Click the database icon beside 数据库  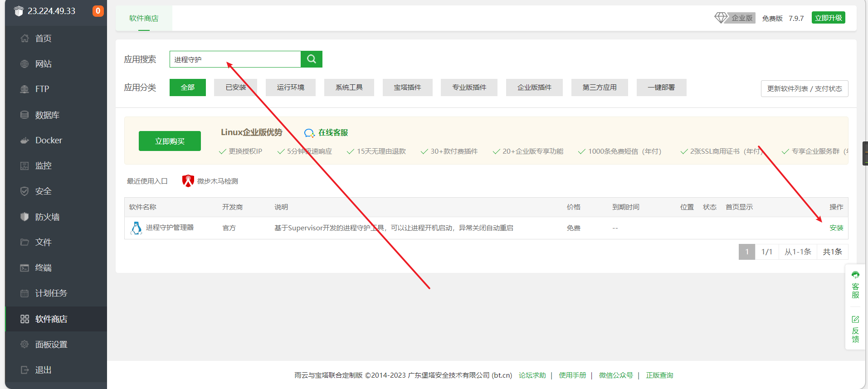pyautogui.click(x=24, y=115)
